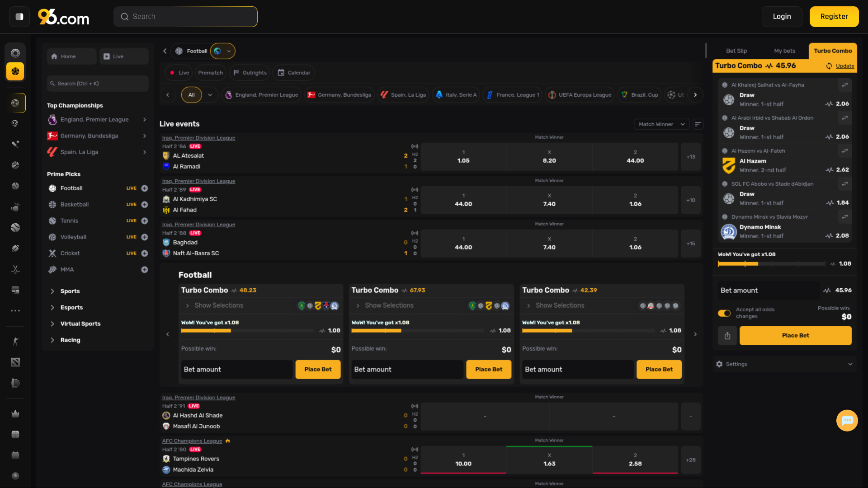Click the Update odds link
Screen dimensions: 868x488
844,66
